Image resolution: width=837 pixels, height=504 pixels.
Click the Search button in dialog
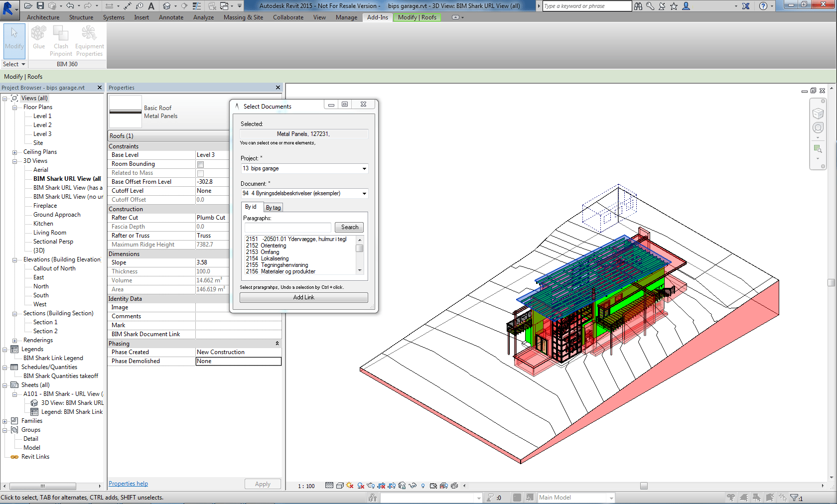350,227
